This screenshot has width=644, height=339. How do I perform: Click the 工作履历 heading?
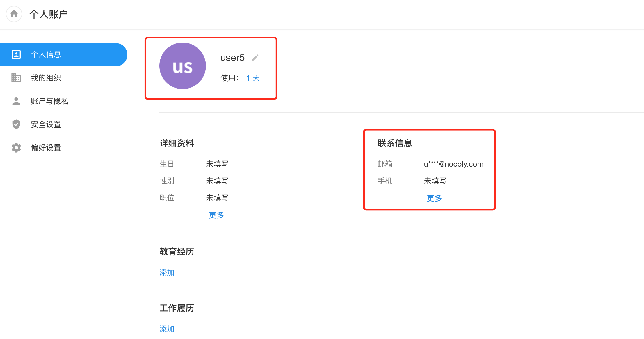coord(177,308)
